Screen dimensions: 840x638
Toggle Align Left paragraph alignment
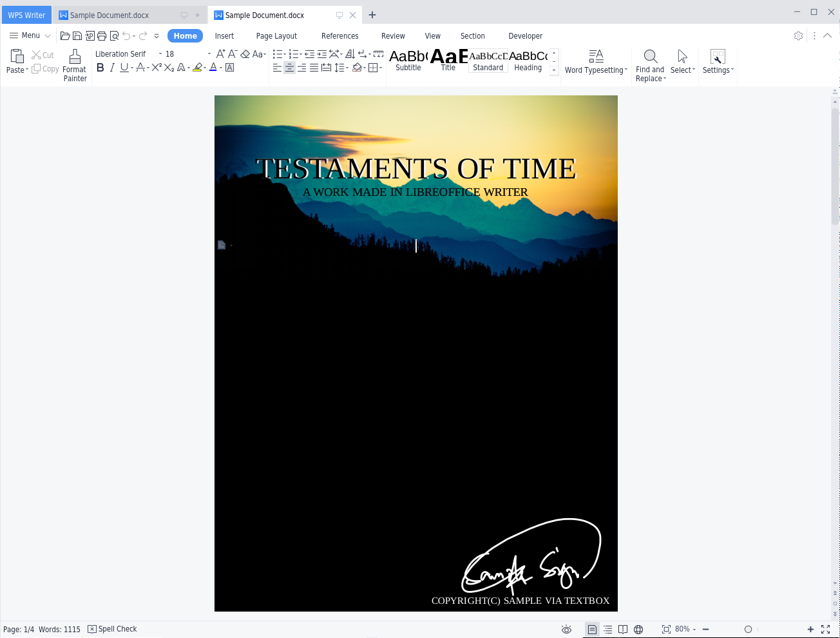coord(277,68)
